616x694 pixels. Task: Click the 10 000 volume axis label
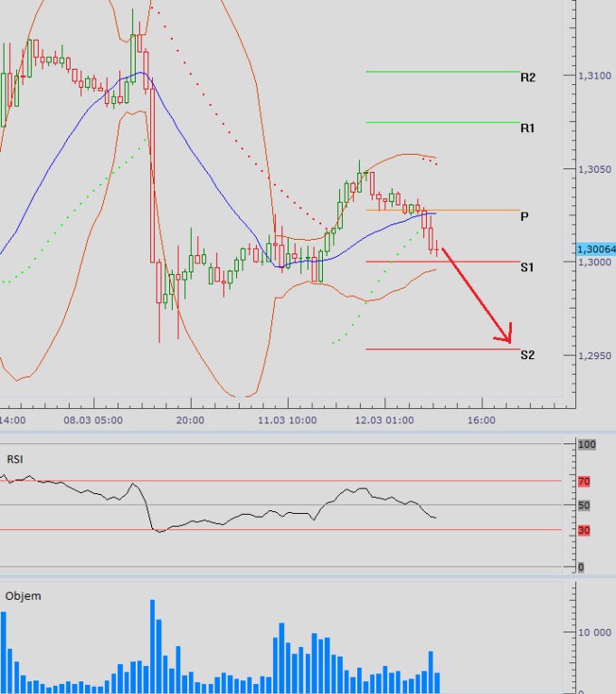click(595, 632)
